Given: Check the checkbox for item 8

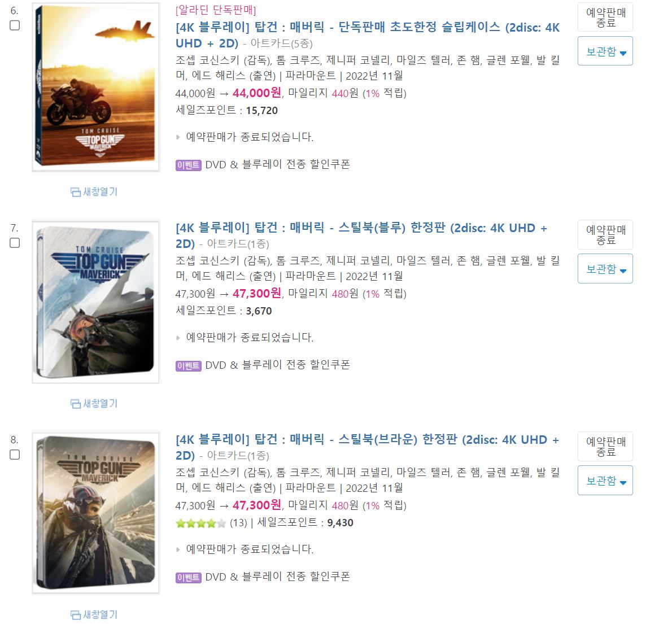Looking at the screenshot, I should 15,455.
